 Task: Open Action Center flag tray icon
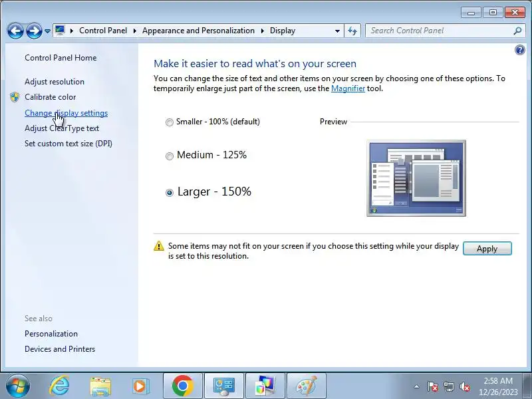[432, 386]
